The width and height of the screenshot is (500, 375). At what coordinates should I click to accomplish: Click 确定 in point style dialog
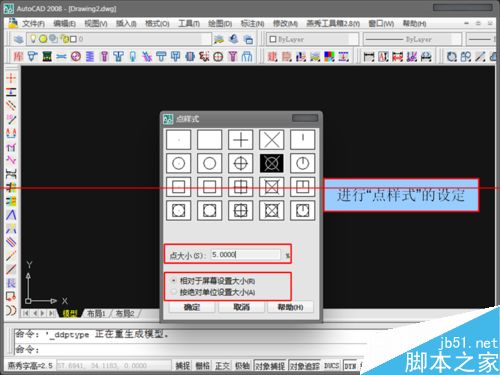coord(192,307)
